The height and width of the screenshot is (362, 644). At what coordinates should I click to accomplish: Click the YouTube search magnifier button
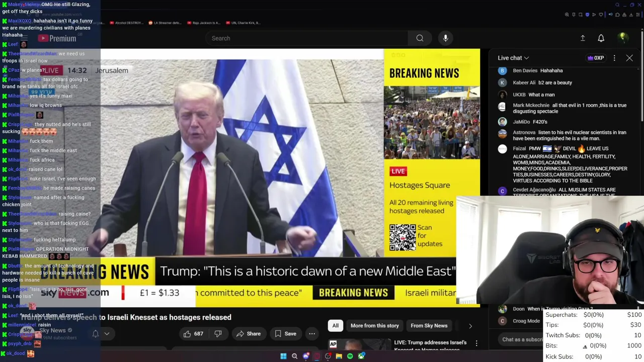point(420,38)
